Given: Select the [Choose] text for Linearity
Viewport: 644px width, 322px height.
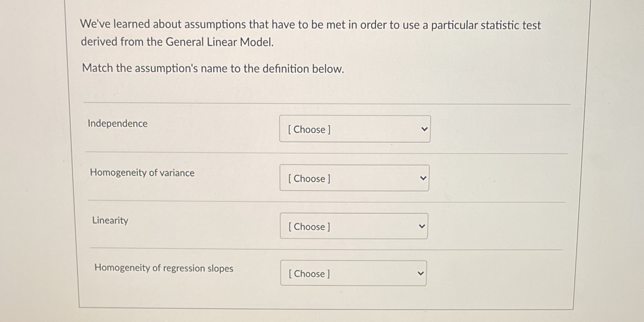Looking at the screenshot, I should 309,227.
